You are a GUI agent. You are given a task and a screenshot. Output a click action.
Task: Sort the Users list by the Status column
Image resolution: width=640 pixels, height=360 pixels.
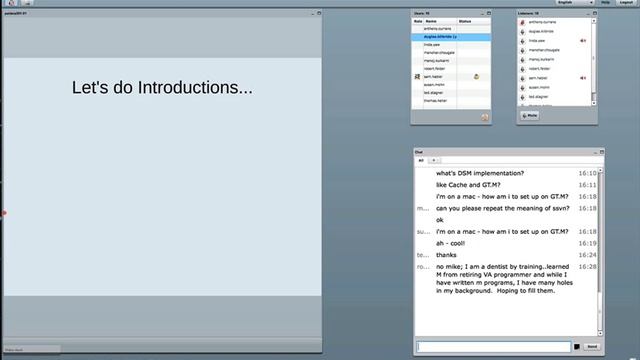(473, 21)
